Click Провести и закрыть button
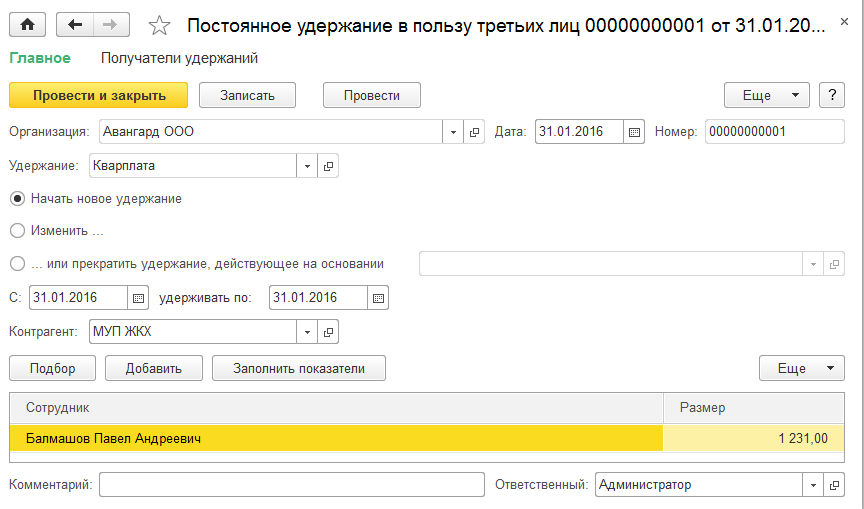The height and width of the screenshot is (509, 864). tap(99, 95)
